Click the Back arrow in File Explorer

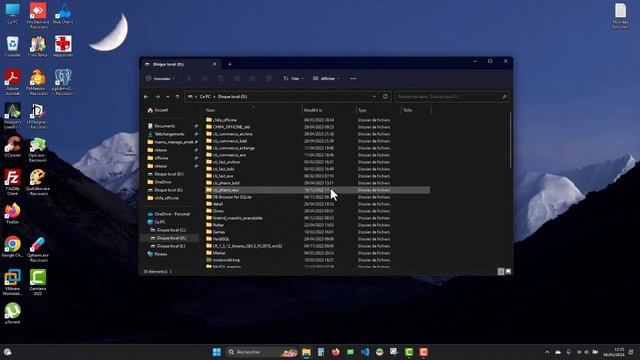point(146,97)
